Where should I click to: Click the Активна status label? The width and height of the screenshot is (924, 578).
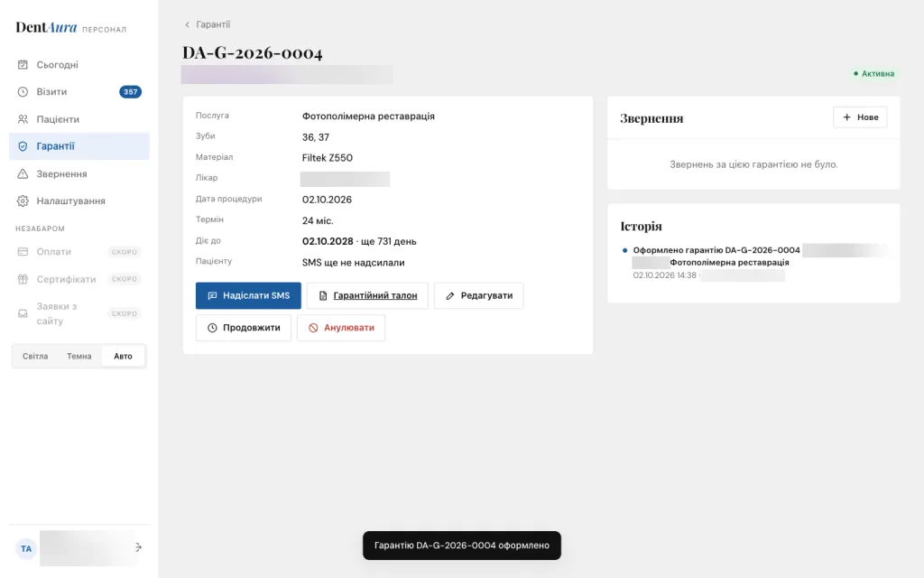pos(873,74)
